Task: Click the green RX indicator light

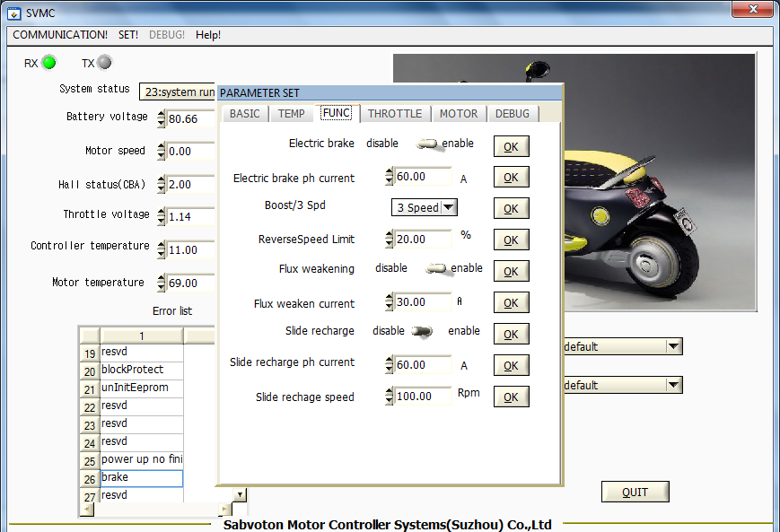Action: click(48, 63)
